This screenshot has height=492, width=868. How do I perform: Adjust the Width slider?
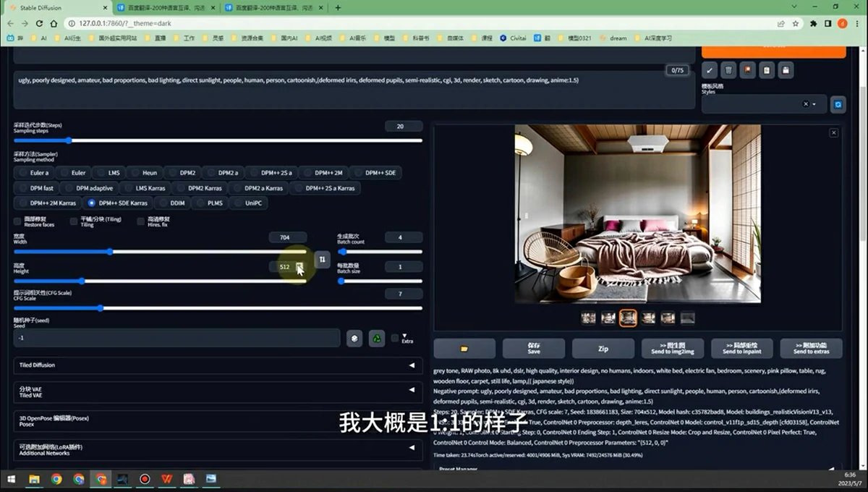click(x=159, y=252)
